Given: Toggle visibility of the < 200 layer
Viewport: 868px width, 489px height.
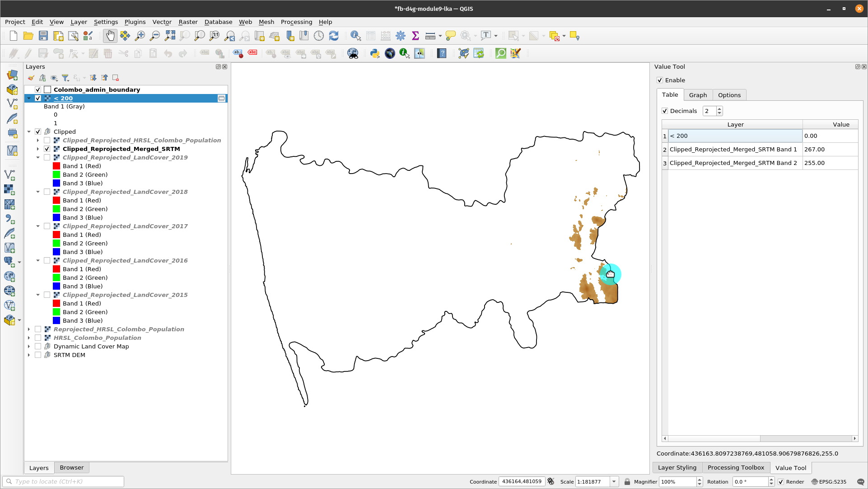Looking at the screenshot, I should (x=38, y=99).
